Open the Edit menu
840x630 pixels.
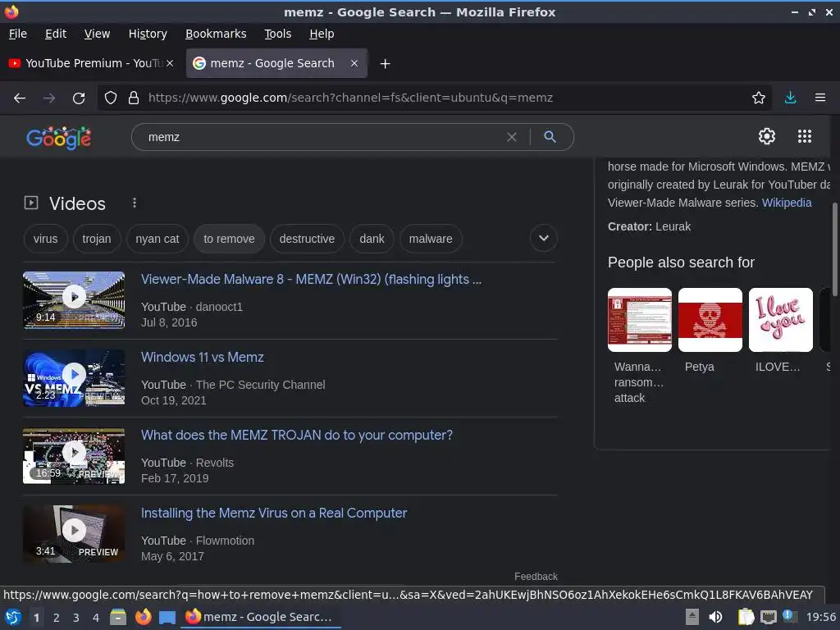coord(56,34)
